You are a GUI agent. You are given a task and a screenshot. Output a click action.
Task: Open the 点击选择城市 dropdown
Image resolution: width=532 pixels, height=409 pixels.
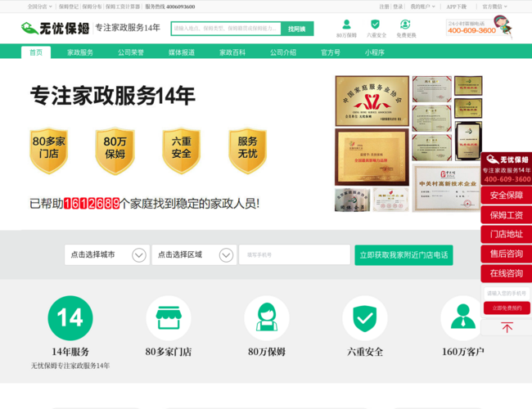pyautogui.click(x=107, y=254)
